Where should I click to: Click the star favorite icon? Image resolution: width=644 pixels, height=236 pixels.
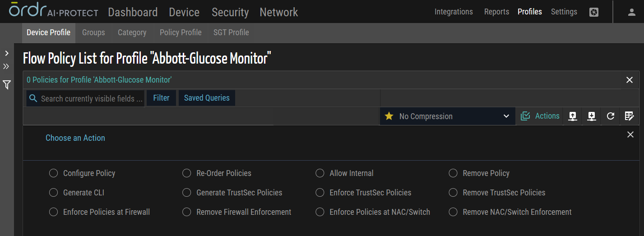click(389, 116)
